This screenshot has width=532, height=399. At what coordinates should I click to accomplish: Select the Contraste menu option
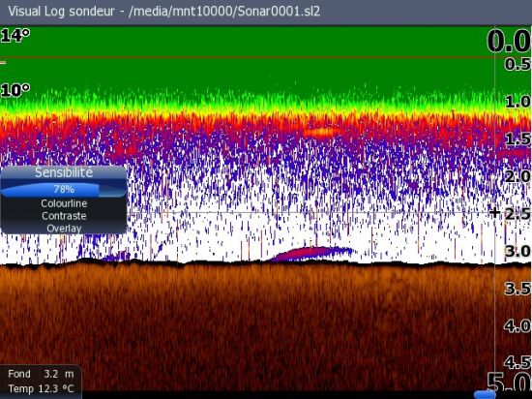coord(64,216)
